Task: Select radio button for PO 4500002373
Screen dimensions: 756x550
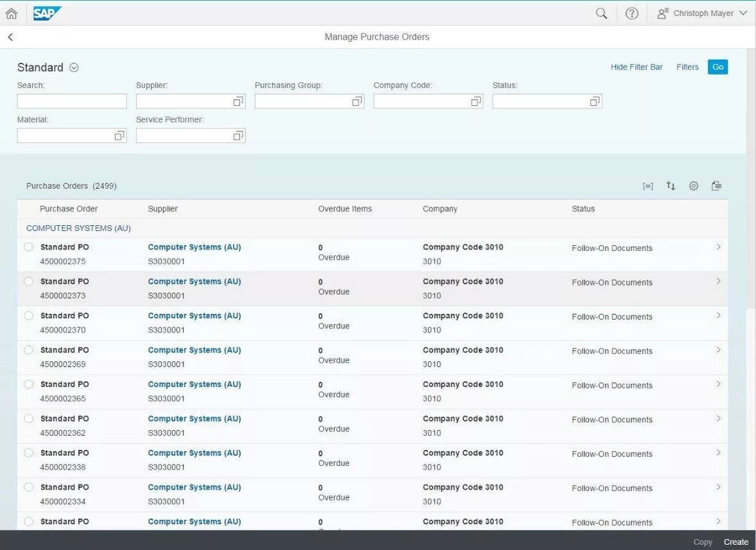Action: [28, 281]
